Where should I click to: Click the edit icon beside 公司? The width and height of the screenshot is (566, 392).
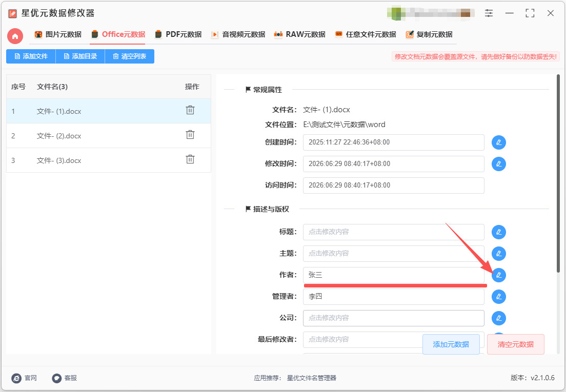click(x=499, y=318)
